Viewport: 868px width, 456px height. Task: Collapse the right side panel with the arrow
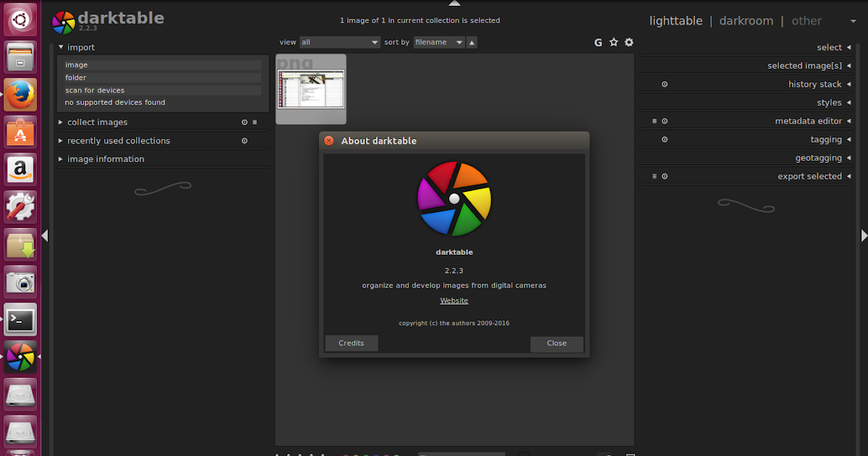[864, 235]
